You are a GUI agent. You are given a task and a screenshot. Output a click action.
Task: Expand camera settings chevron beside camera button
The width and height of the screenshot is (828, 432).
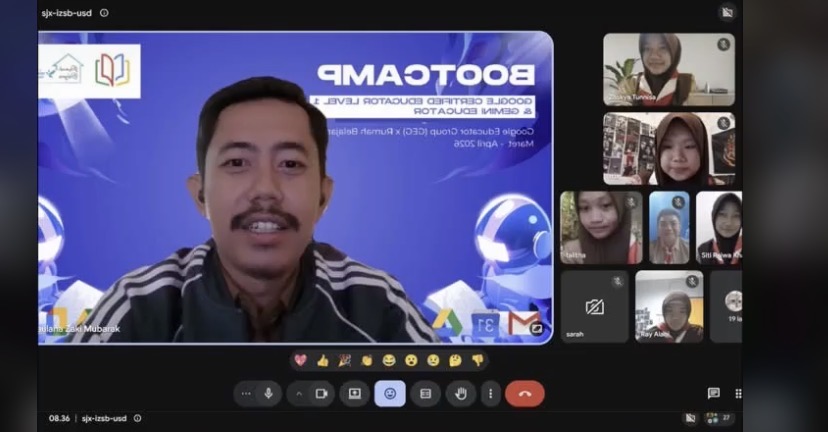coord(299,394)
